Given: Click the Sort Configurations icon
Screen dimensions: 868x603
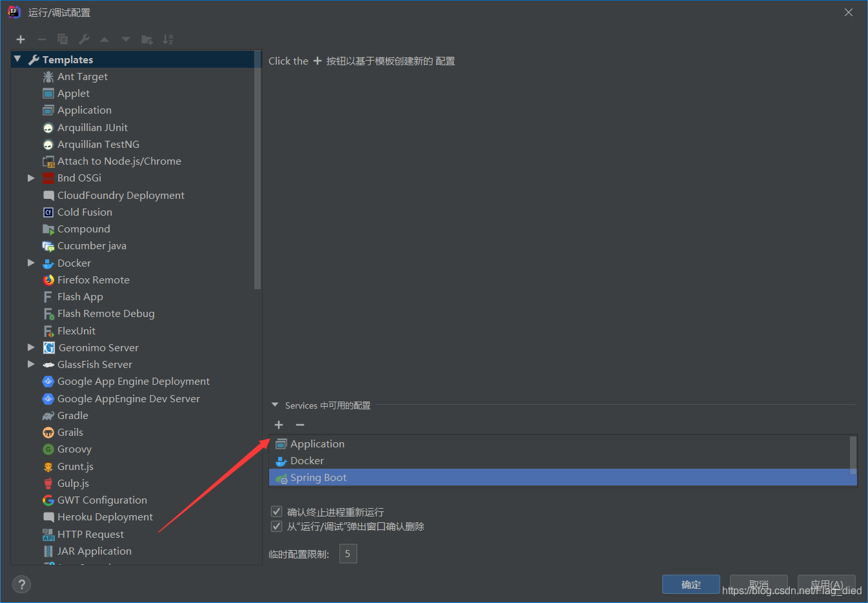Looking at the screenshot, I should pos(168,39).
